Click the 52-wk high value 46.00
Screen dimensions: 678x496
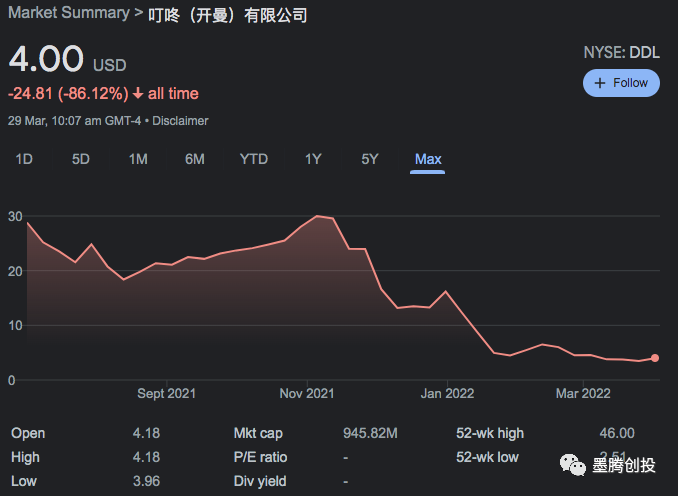616,433
